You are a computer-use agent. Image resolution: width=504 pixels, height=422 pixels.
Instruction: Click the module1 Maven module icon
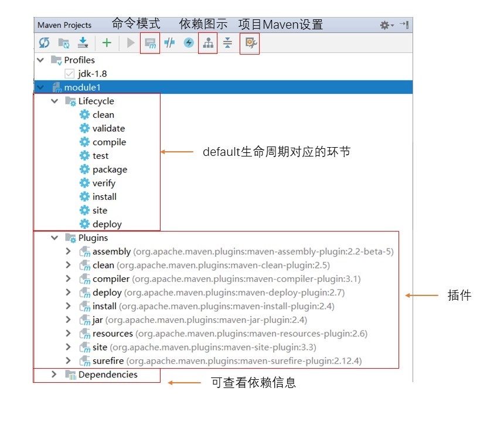pos(57,87)
